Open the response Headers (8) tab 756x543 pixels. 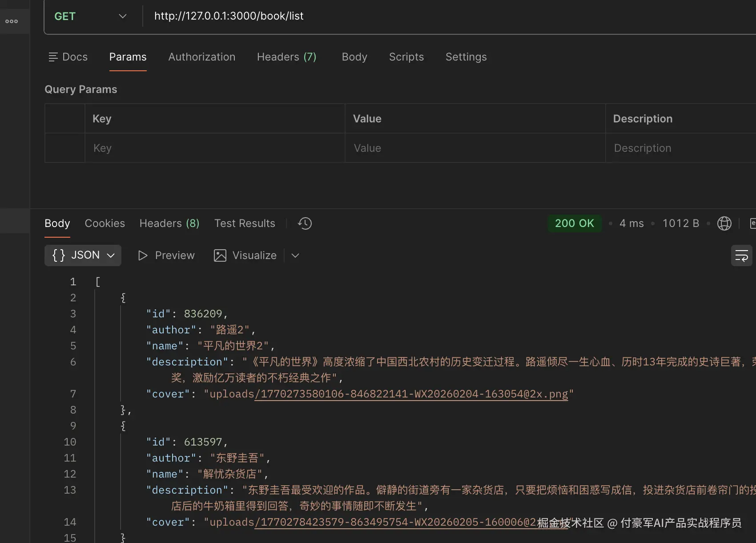pos(169,223)
